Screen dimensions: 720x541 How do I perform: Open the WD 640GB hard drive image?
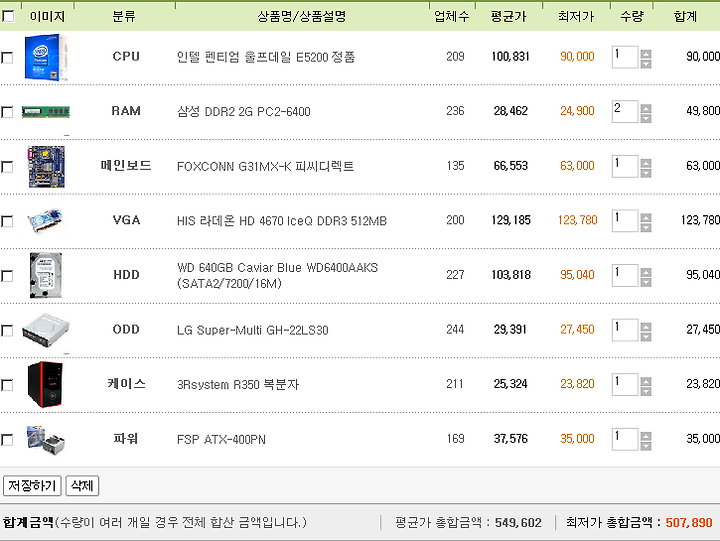tap(46, 275)
